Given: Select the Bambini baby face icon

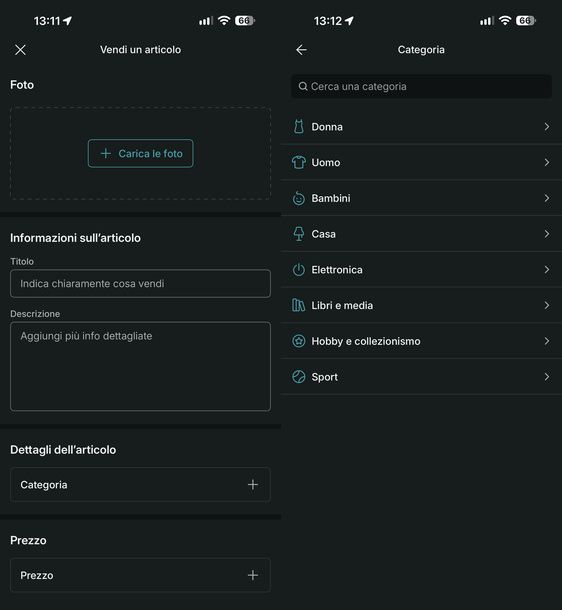Looking at the screenshot, I should (x=299, y=198).
